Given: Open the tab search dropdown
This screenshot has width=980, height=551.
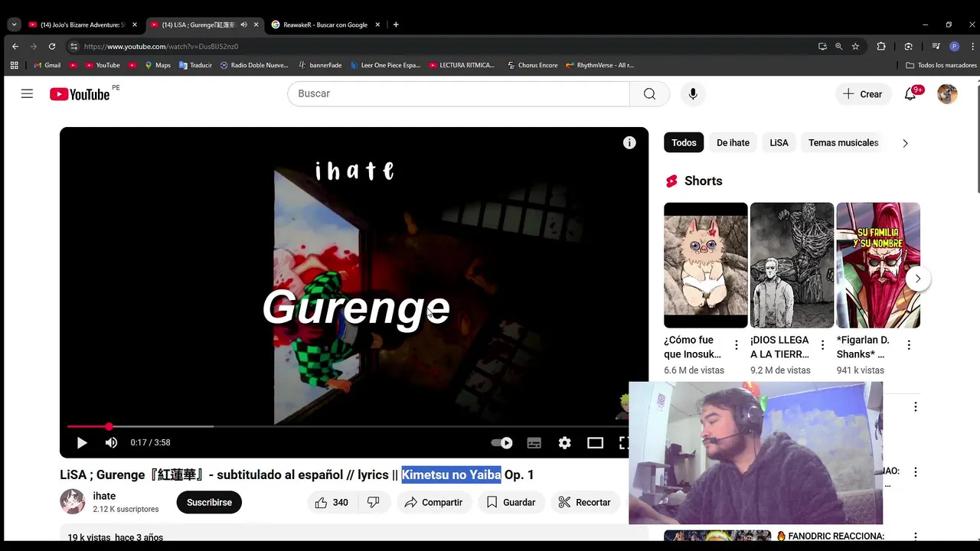Looking at the screenshot, I should [14, 24].
